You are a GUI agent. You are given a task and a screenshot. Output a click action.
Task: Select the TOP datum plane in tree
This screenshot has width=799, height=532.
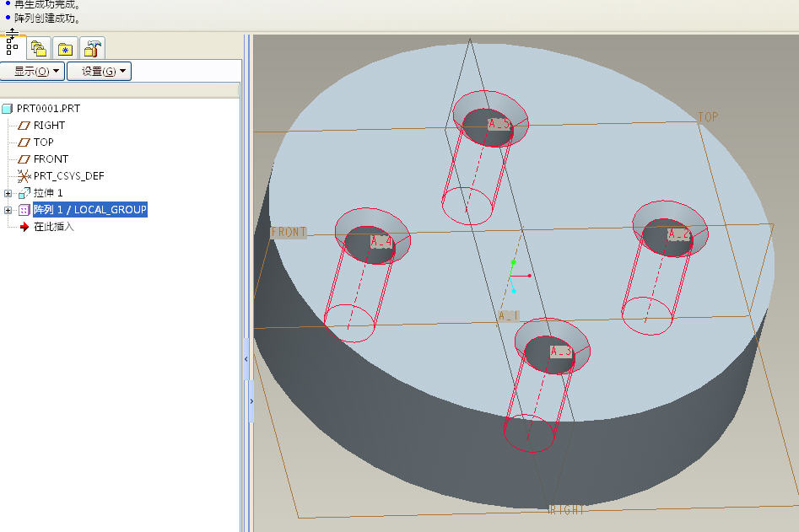(x=43, y=142)
